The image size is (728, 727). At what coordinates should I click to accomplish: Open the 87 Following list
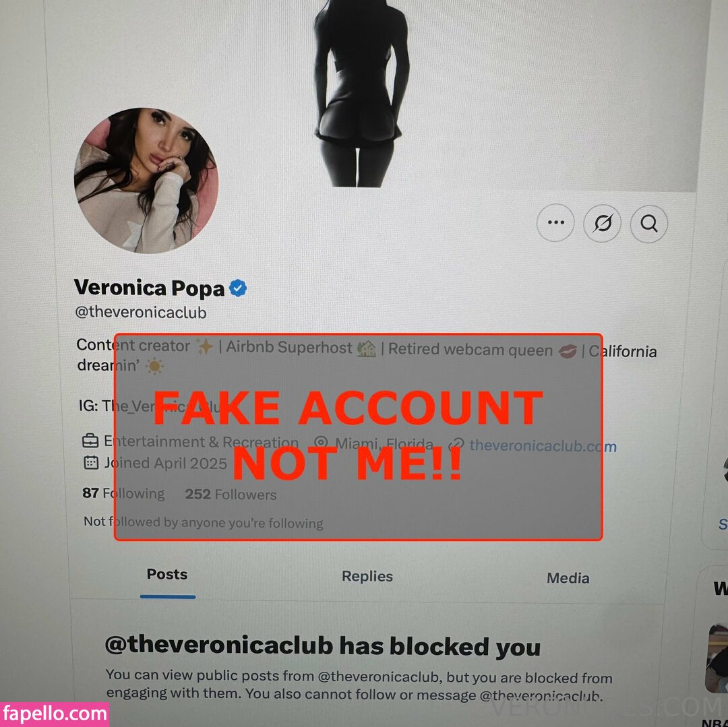123,493
